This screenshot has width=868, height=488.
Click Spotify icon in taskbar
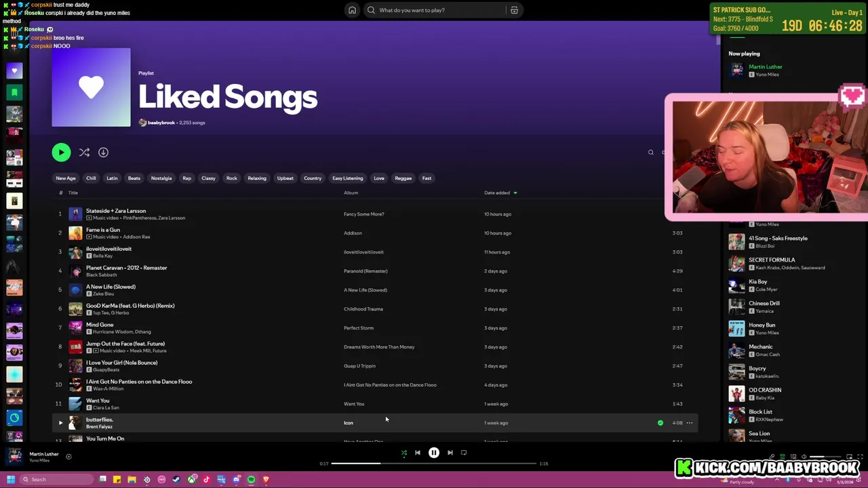pos(251,480)
